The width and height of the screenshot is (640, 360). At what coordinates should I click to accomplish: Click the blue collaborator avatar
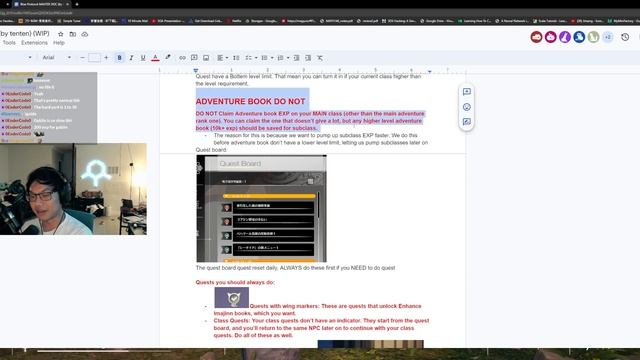point(579,37)
